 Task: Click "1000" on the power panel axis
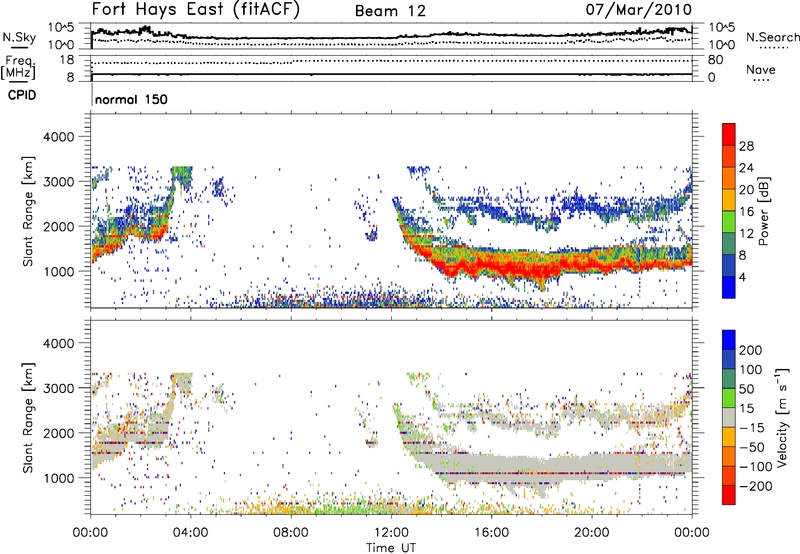click(x=59, y=271)
